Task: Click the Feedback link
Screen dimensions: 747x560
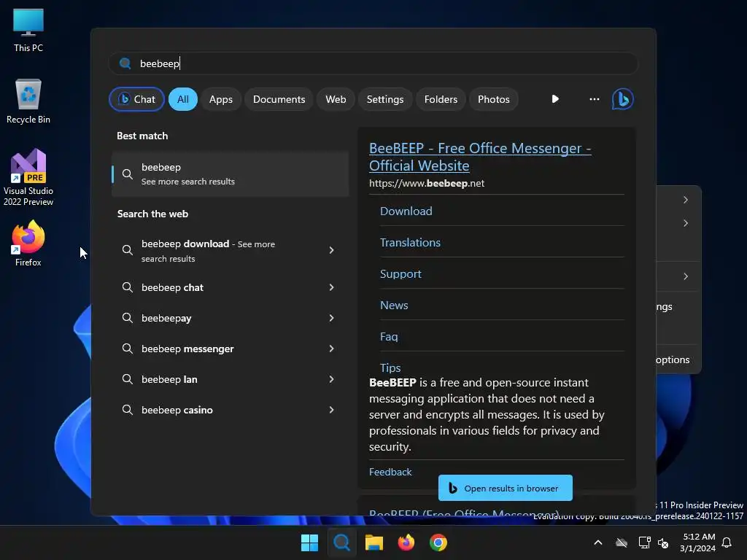Action: (x=390, y=472)
